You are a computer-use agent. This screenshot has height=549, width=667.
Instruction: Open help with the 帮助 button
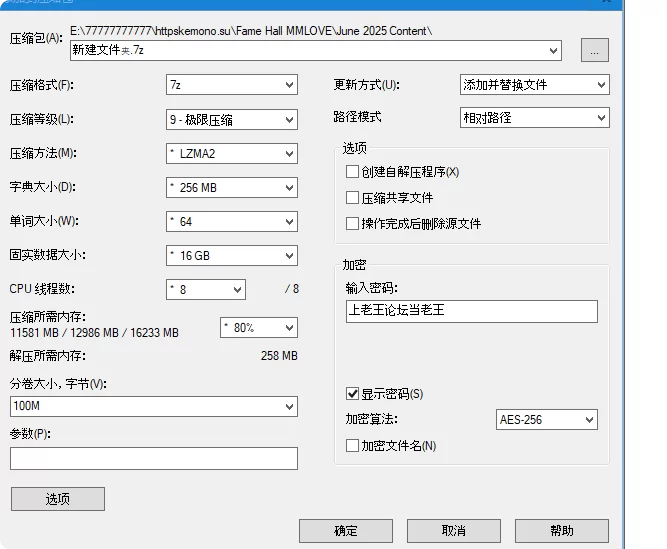click(x=562, y=531)
